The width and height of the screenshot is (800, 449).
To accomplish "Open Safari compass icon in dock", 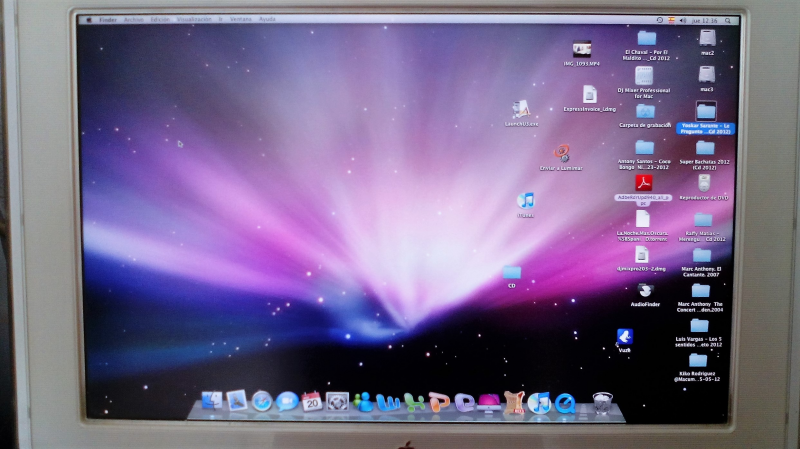I will pos(262,402).
